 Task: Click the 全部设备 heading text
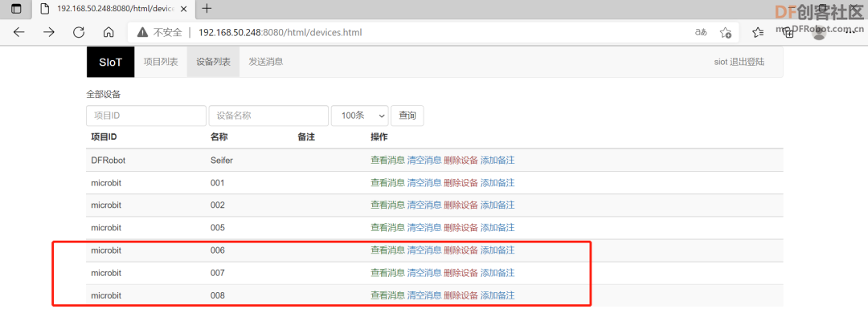click(104, 94)
